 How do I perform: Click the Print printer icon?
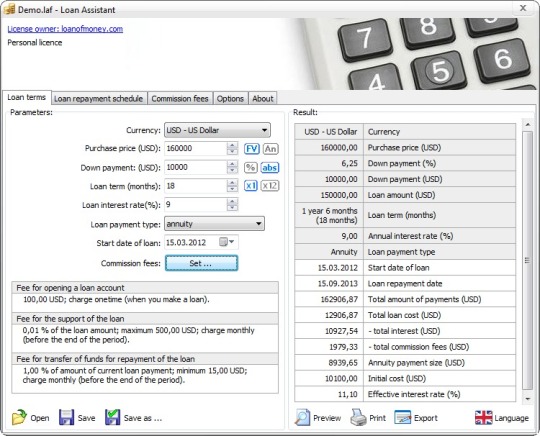358,417
